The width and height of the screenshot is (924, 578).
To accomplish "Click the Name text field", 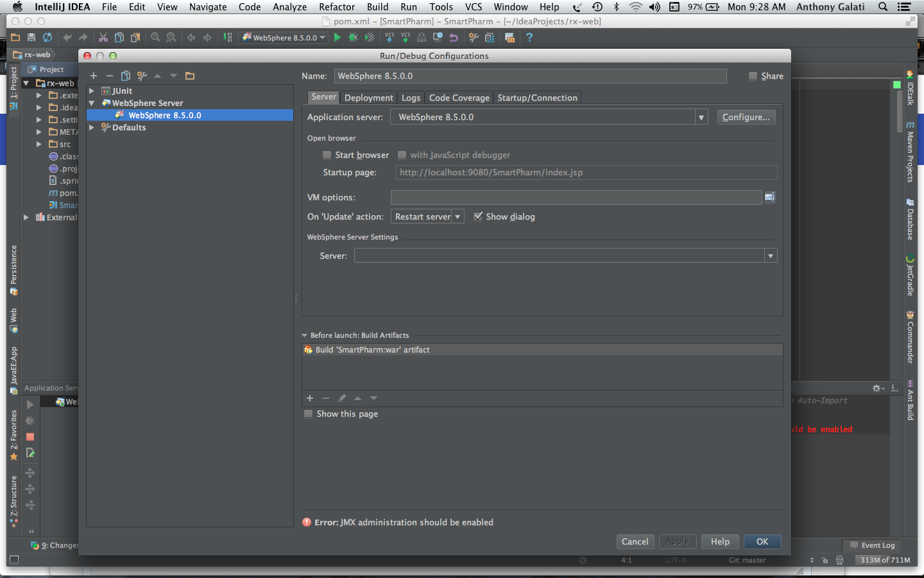I will pos(530,76).
